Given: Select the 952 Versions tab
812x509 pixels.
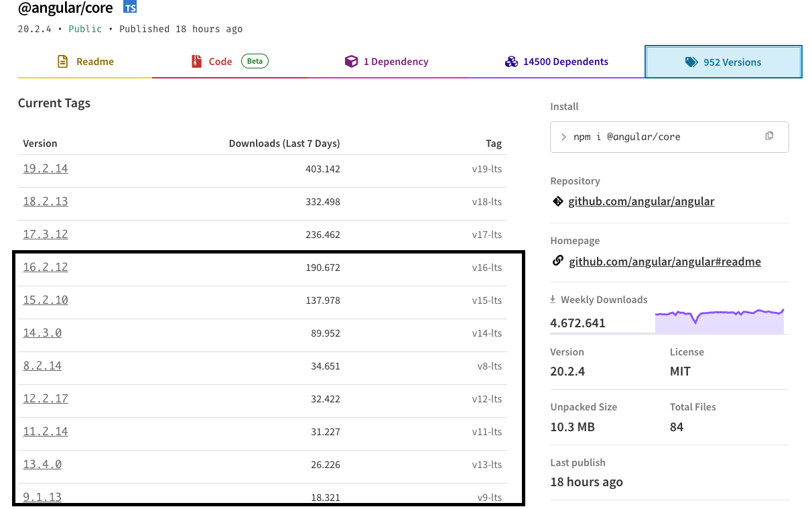Looking at the screenshot, I should coord(724,62).
